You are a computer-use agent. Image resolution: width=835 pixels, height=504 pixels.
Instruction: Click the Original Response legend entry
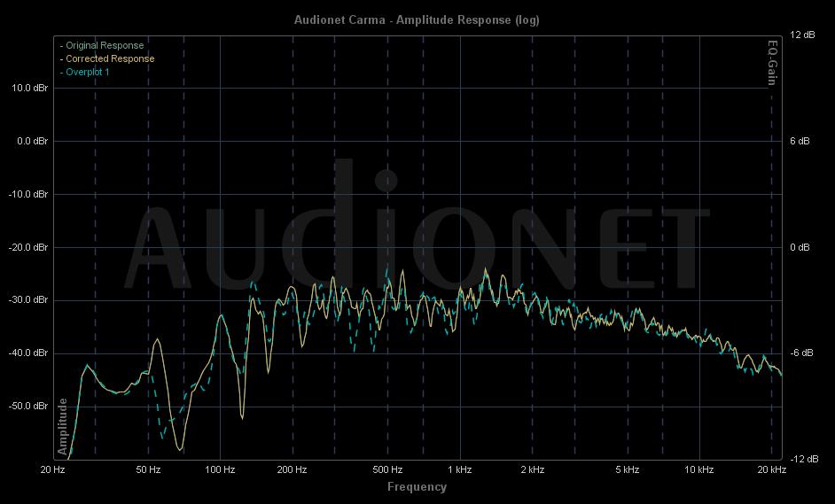coord(104,45)
